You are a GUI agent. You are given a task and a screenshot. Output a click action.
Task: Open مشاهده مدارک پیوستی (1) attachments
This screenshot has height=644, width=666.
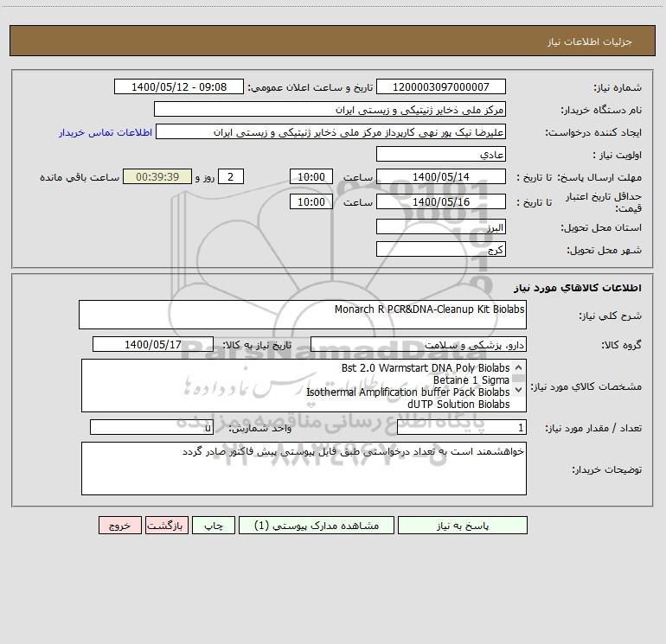tap(317, 525)
